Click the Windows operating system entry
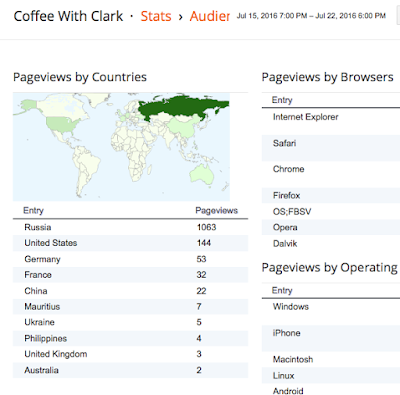This screenshot has height=395, width=400. 291,306
